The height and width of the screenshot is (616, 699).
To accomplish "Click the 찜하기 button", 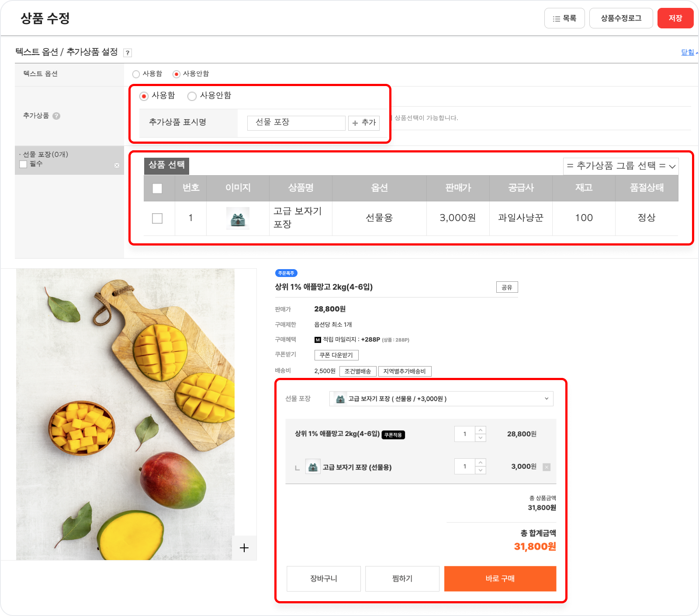I will (402, 579).
